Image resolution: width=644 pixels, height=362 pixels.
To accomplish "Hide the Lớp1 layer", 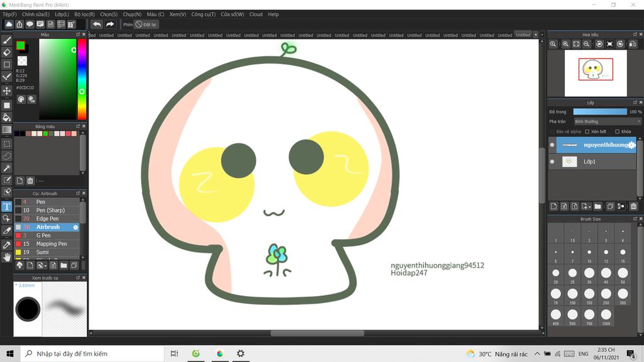I will pos(552,162).
